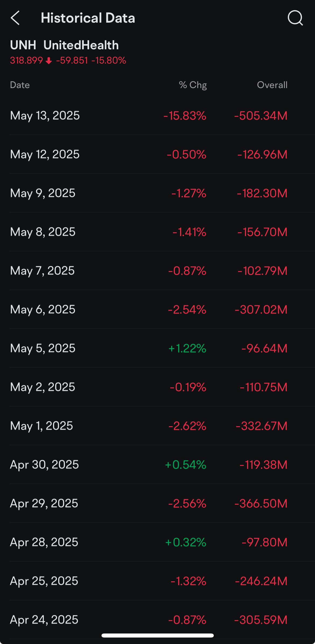Open the search magnifier icon

(295, 18)
